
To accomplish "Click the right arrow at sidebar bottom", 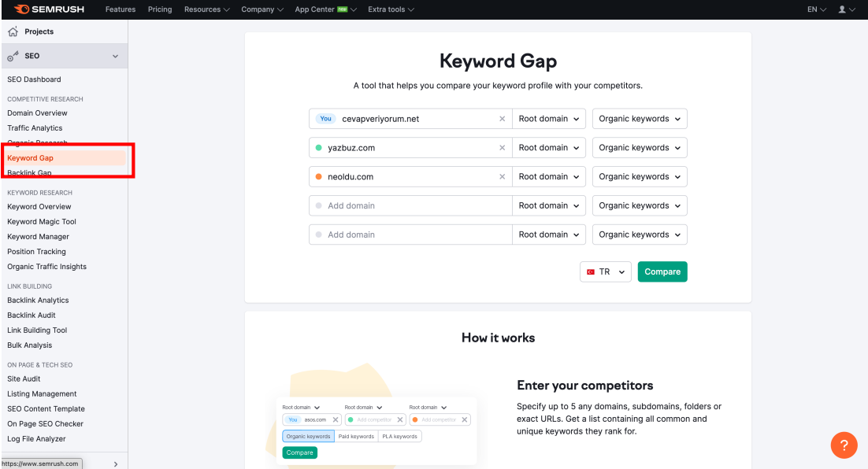I will [x=115, y=464].
